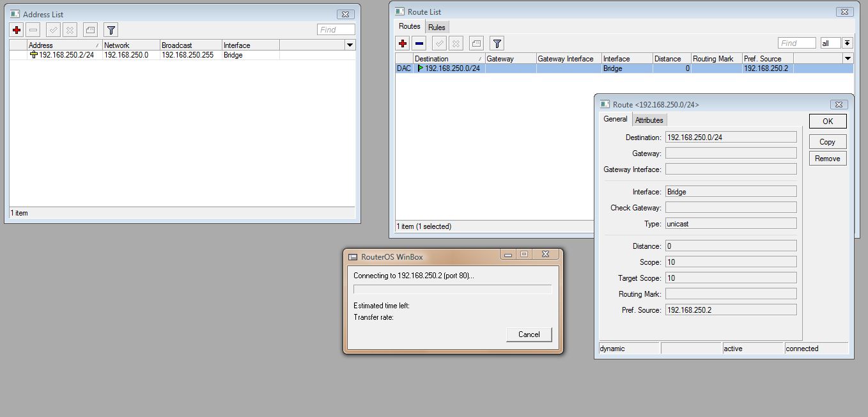Click Pref. Source field in Route dialog
The height and width of the screenshot is (417, 868).
pyautogui.click(x=731, y=310)
